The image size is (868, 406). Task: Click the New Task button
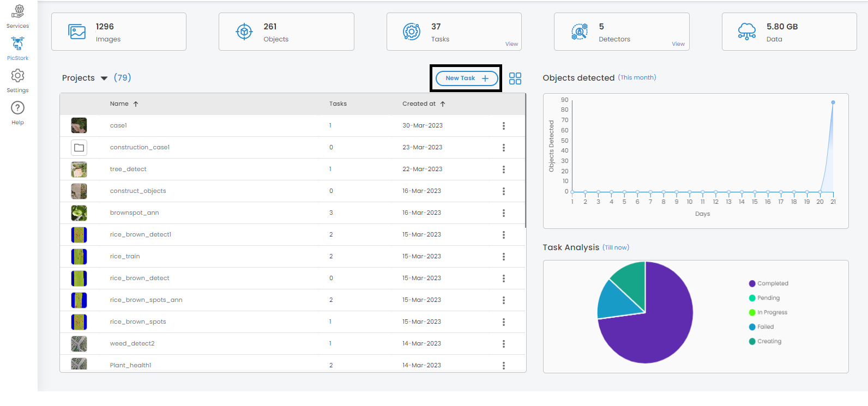pyautogui.click(x=466, y=78)
